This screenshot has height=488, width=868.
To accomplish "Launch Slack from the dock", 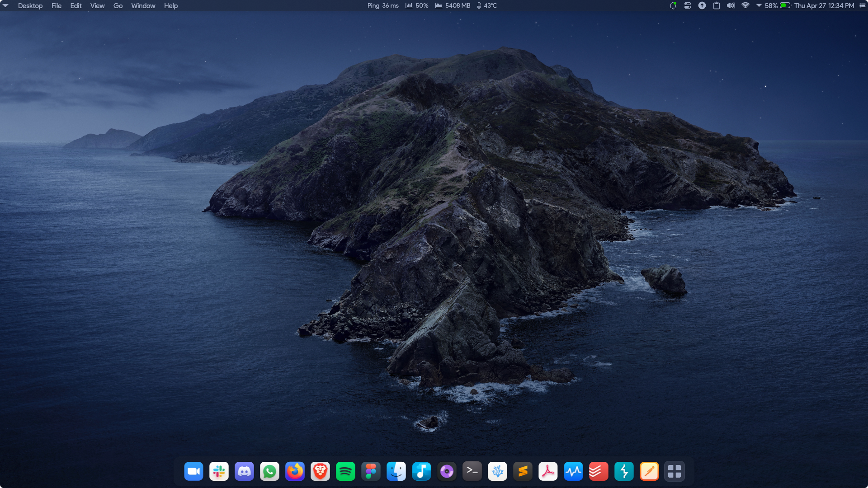I will (x=219, y=471).
